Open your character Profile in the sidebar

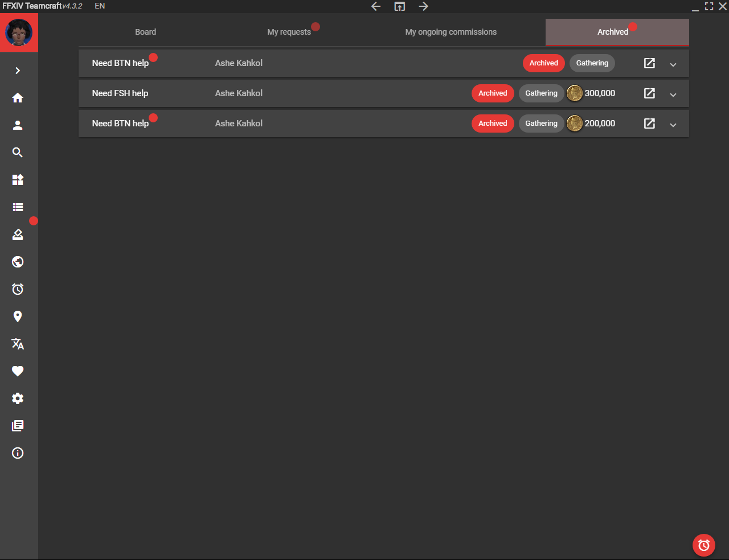18,125
